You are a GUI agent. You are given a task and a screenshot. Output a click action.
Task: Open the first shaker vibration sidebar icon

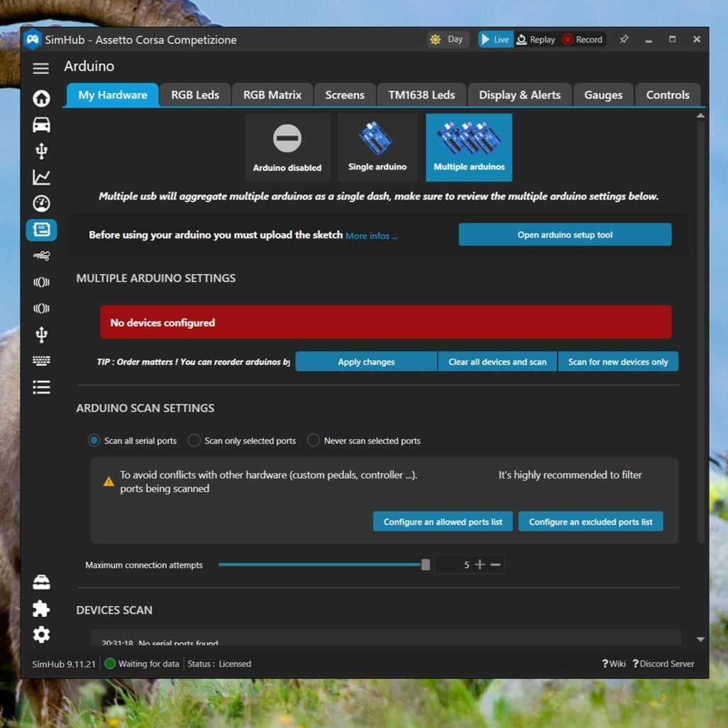click(41, 282)
